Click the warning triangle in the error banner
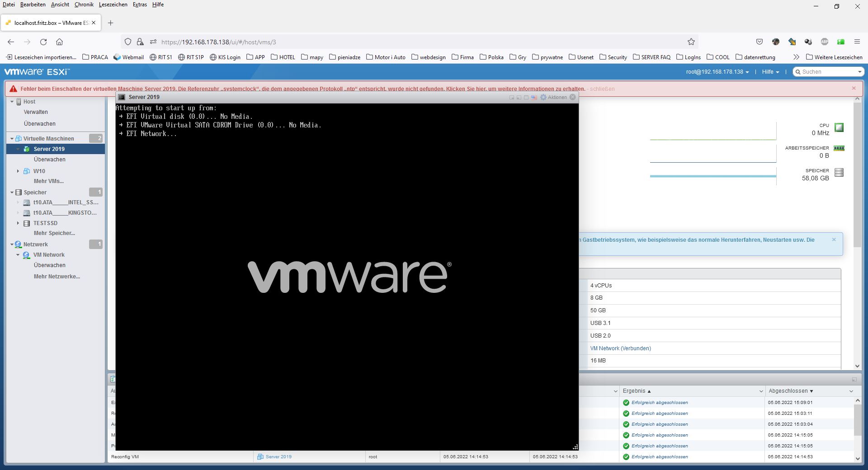868x470 pixels. (14, 89)
